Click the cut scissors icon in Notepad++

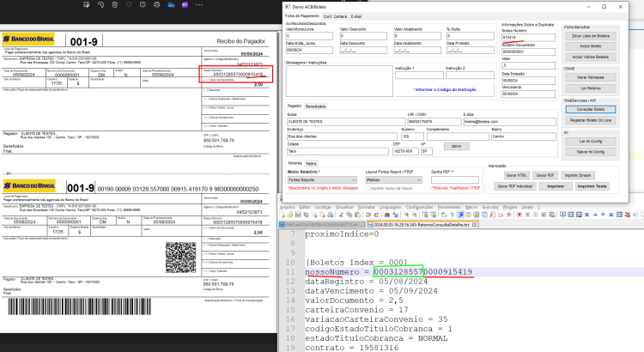point(341,215)
